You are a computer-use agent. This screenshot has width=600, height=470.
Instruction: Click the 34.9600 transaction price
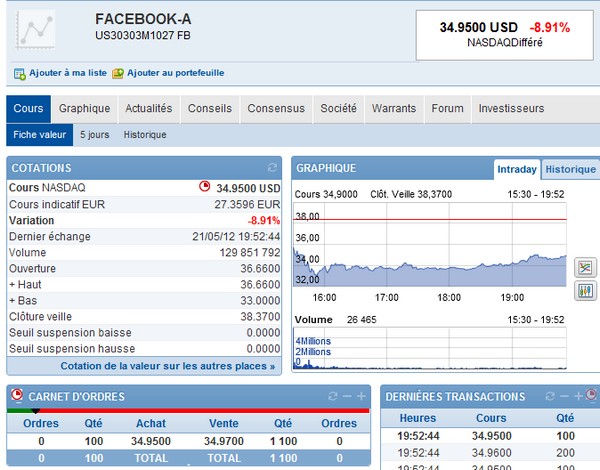tap(492, 453)
